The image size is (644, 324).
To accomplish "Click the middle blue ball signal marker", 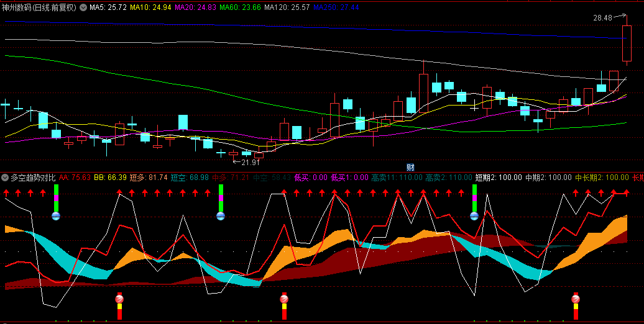I will pyautogui.click(x=221, y=216).
